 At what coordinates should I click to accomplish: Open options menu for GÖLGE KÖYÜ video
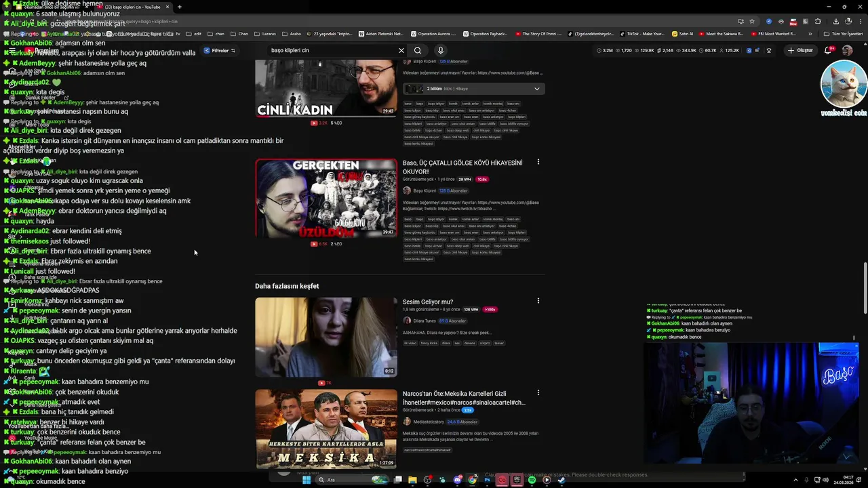point(538,162)
